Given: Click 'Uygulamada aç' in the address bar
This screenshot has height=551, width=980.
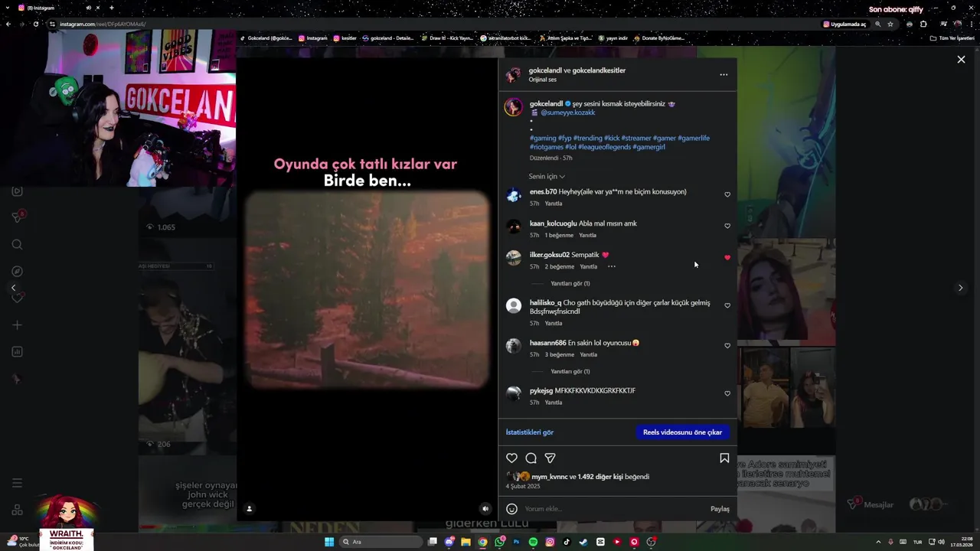Looking at the screenshot, I should 844,24.
